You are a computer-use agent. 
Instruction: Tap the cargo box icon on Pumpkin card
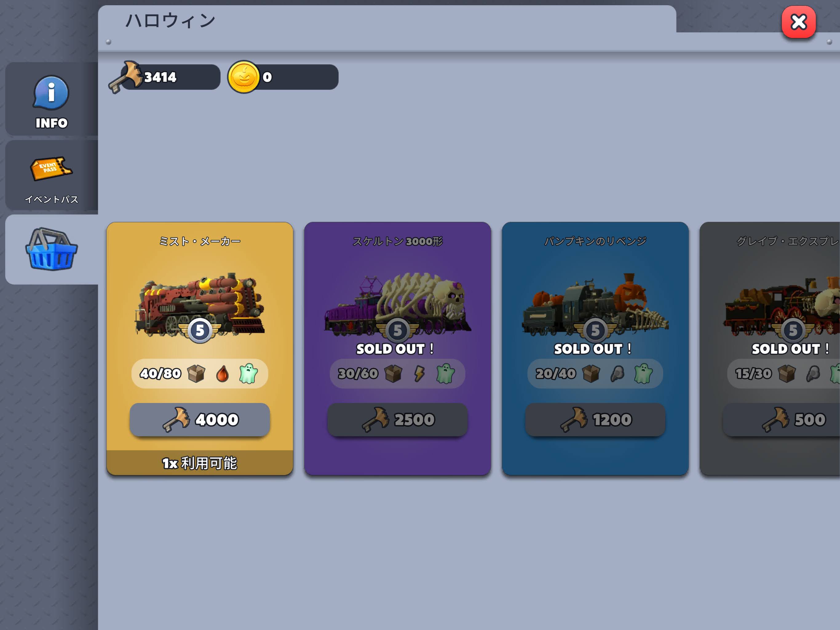tap(591, 373)
